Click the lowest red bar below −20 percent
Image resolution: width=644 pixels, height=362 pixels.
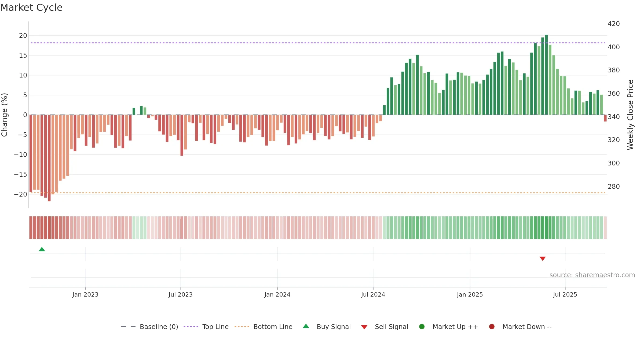[49, 158]
